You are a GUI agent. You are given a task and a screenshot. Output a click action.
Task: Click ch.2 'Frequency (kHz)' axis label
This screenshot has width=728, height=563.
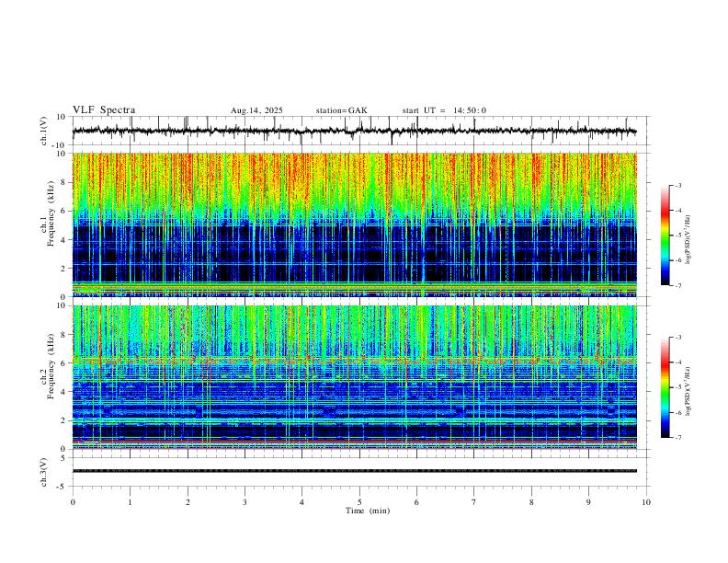click(x=51, y=366)
